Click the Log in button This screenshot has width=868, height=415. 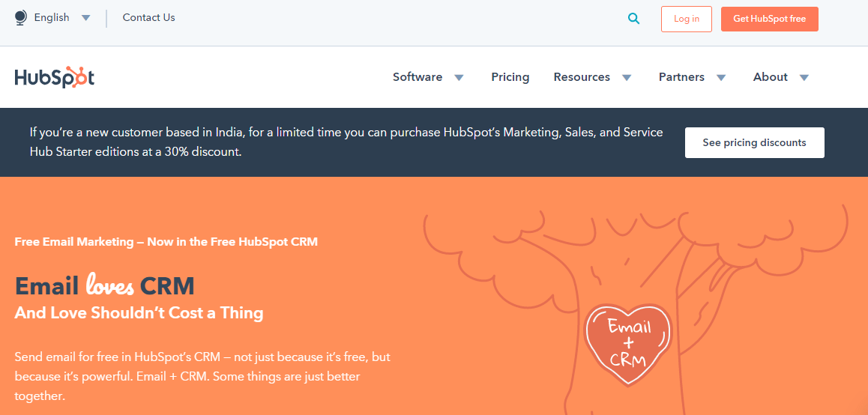(687, 19)
